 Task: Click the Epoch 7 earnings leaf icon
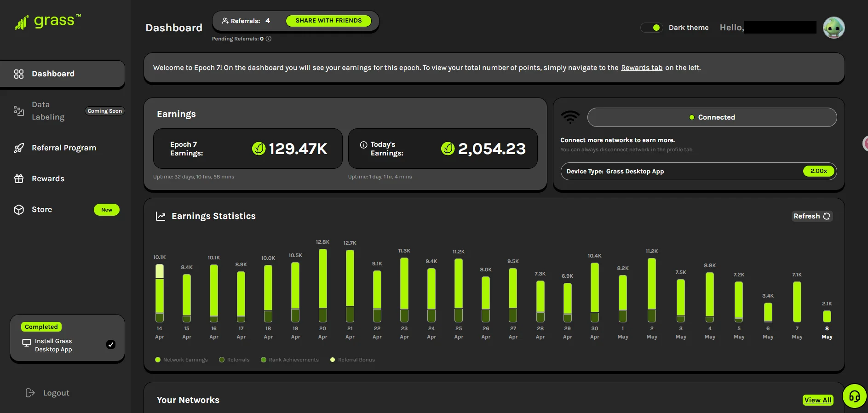pos(259,149)
